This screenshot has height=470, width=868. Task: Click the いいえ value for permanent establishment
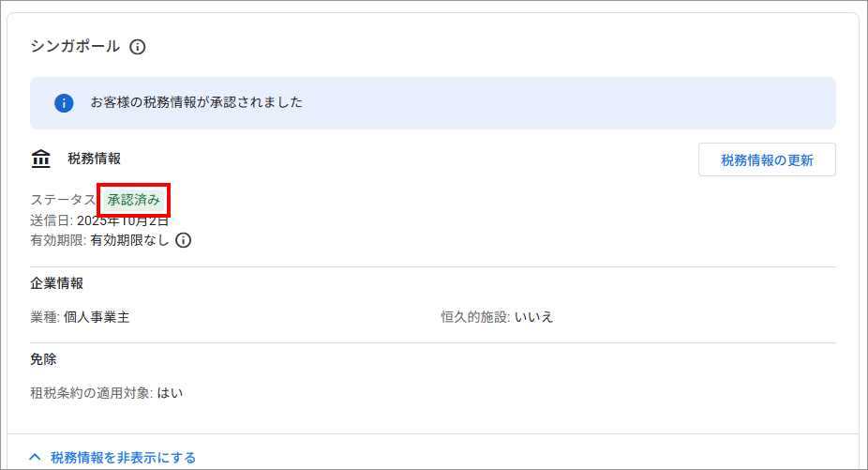tap(534, 317)
